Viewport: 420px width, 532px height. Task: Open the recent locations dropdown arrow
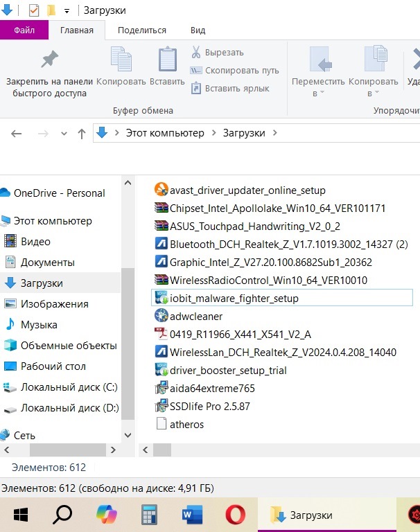pyautogui.click(x=64, y=134)
